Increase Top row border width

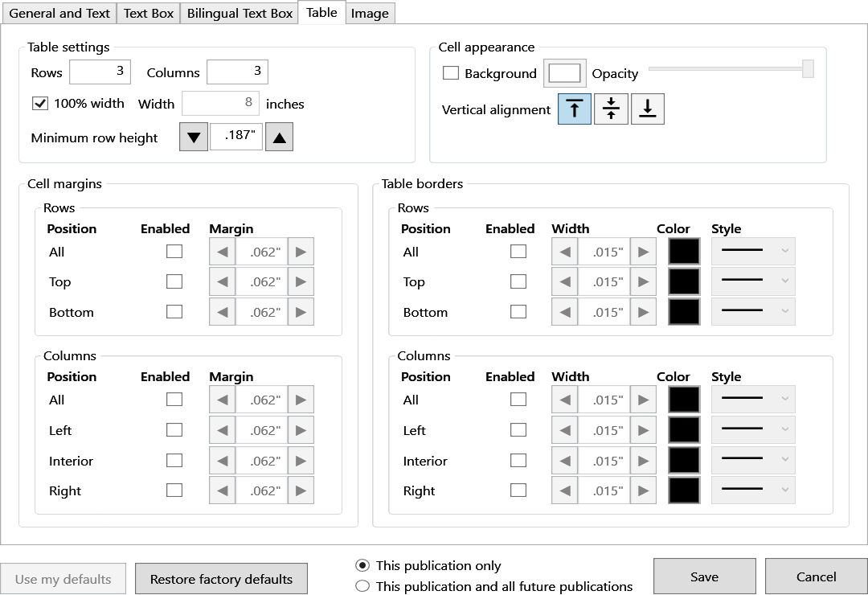(x=643, y=282)
